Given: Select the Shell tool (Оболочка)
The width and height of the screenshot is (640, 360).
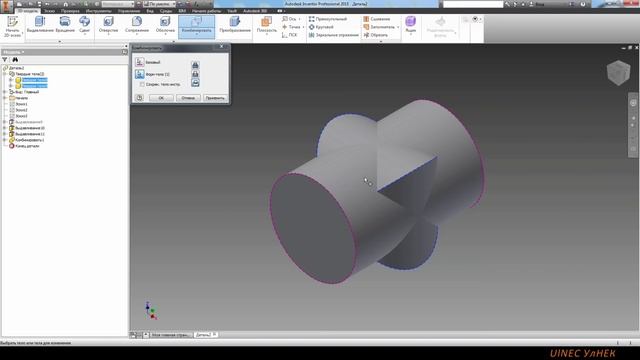Looking at the screenshot, I should click(x=165, y=25).
